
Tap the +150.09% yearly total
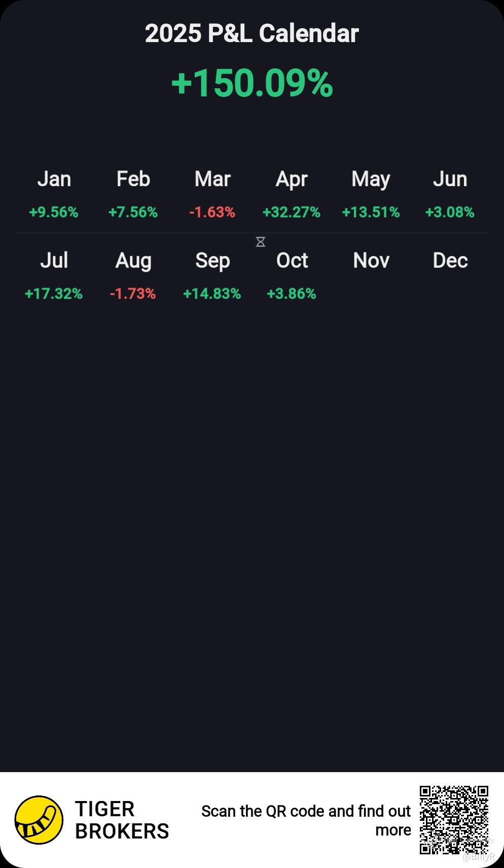pyautogui.click(x=252, y=83)
